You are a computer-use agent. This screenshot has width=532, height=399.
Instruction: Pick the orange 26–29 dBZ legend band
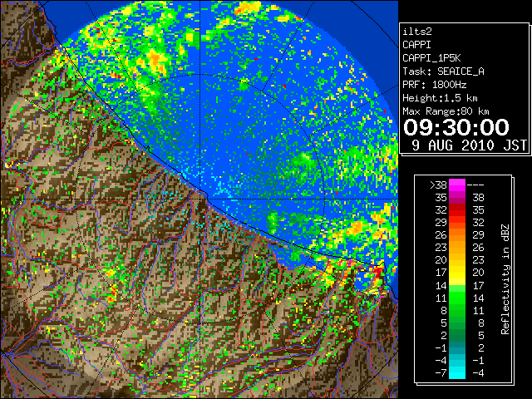coord(457,234)
